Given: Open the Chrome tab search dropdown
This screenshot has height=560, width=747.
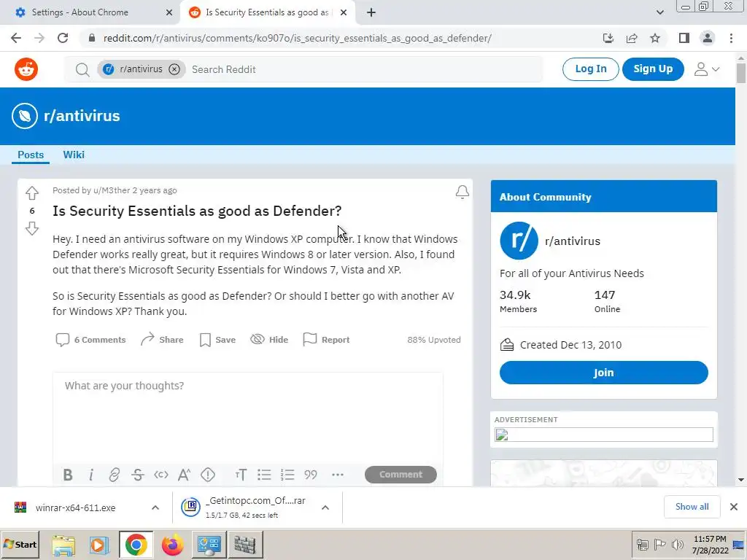Looking at the screenshot, I should point(659,12).
